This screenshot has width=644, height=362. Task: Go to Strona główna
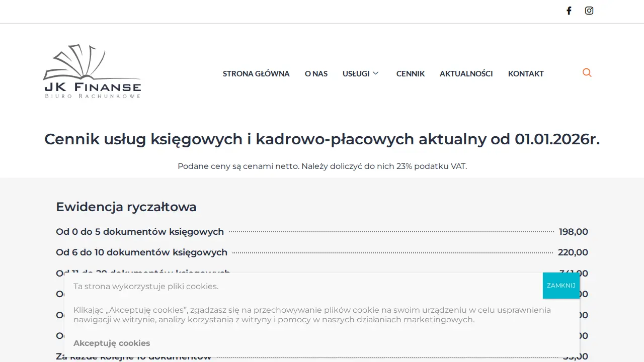[x=256, y=73]
